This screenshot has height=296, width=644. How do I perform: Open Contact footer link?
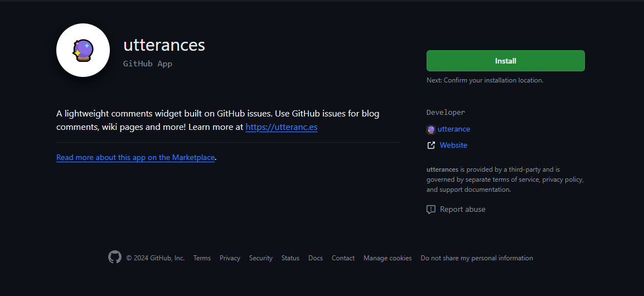343,258
